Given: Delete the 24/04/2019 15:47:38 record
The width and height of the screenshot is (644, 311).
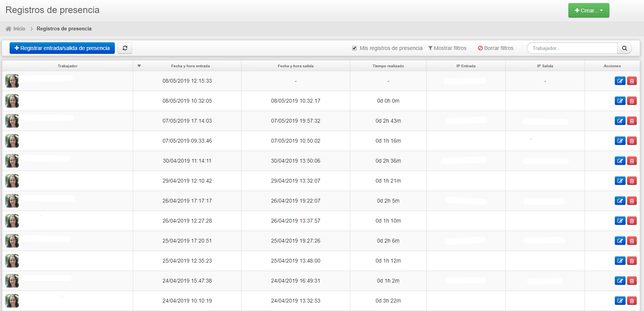Looking at the screenshot, I should pyautogui.click(x=632, y=281).
